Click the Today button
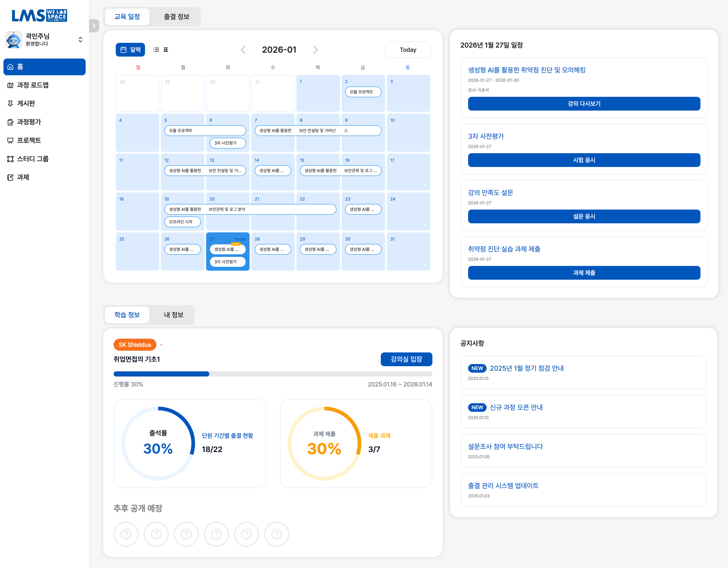The height and width of the screenshot is (568, 728). click(408, 50)
